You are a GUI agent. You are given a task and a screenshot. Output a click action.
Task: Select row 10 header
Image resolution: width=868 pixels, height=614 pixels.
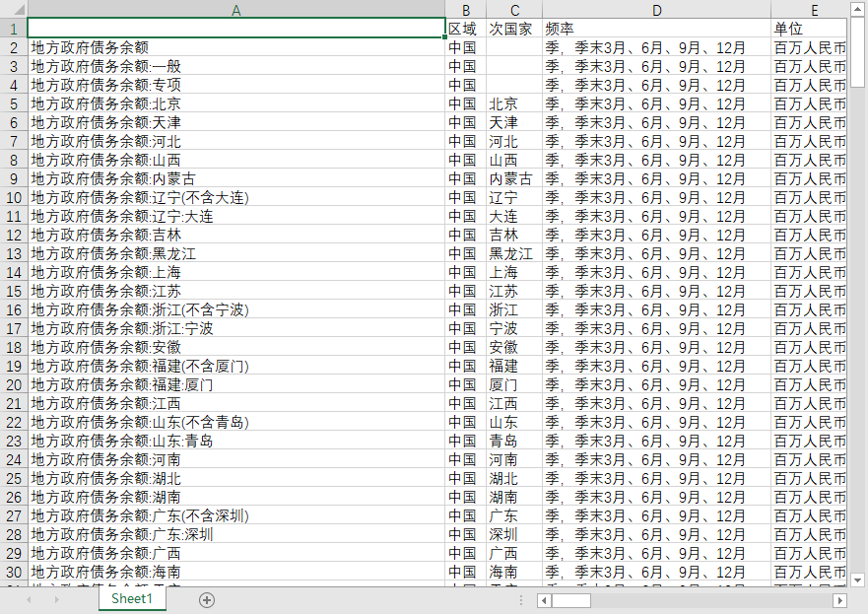(13, 198)
